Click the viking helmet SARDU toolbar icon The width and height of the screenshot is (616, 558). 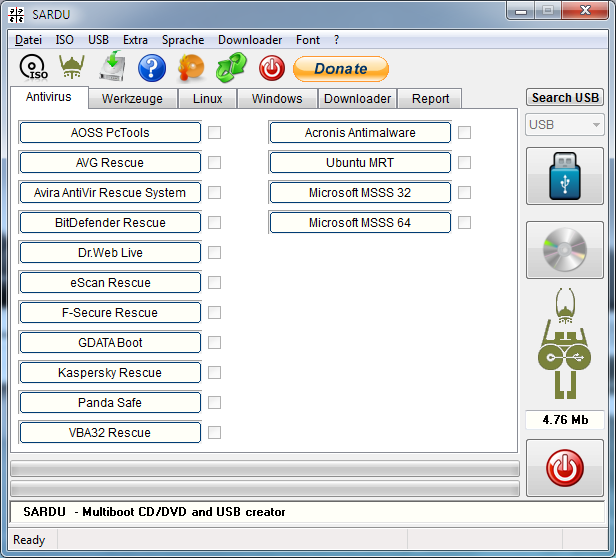(x=72, y=67)
